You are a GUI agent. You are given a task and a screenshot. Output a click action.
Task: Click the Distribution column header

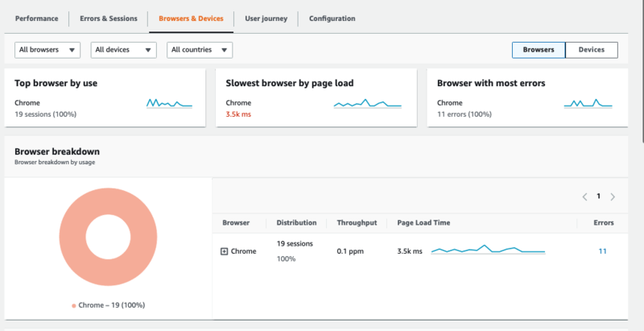296,222
